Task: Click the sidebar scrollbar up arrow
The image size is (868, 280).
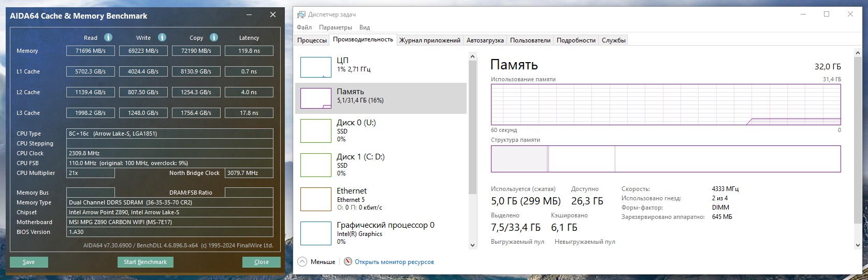Action: click(x=472, y=56)
